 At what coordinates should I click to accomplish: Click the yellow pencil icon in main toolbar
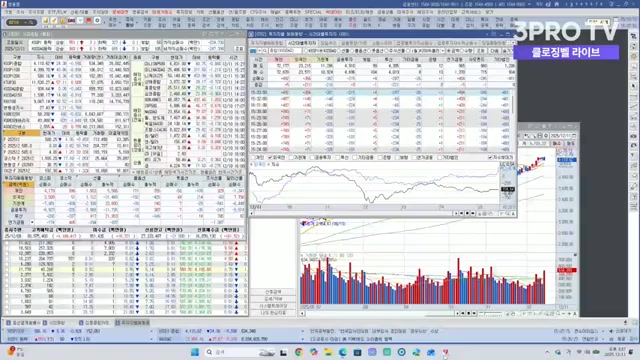coord(54,20)
